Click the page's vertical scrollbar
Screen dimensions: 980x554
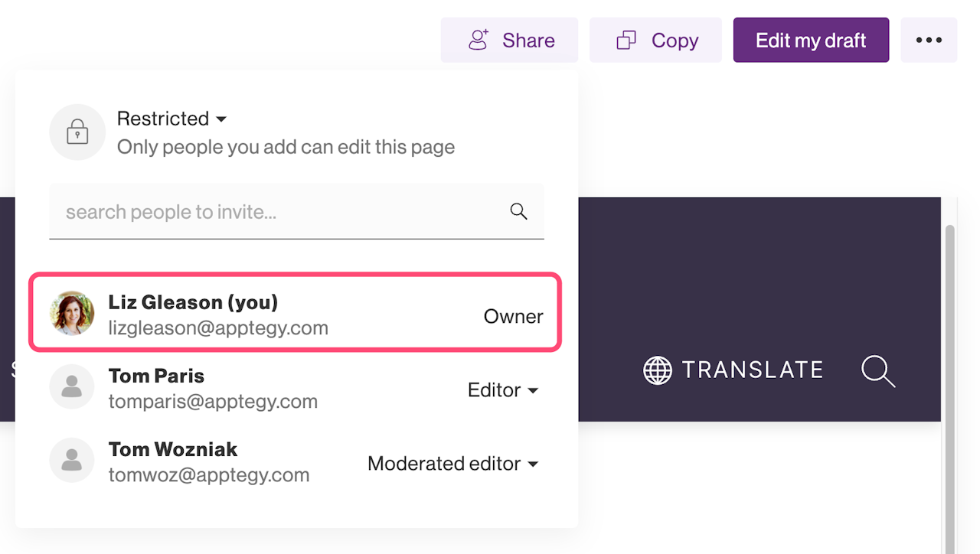pos(950,383)
